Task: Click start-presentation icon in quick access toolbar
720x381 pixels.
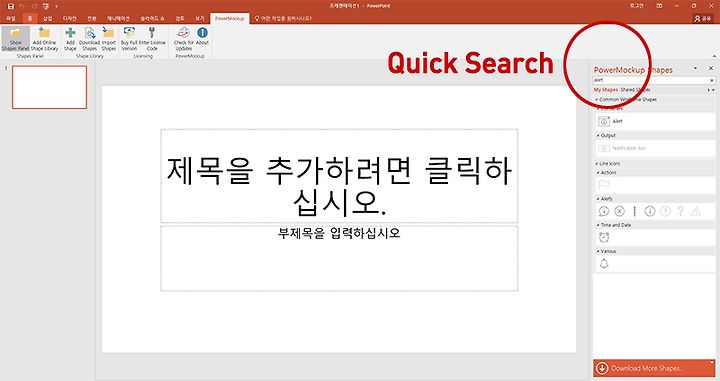Action: click(x=45, y=6)
